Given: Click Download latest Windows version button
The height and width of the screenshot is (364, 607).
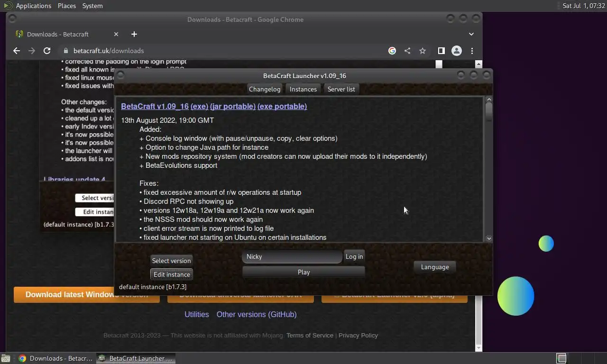Looking at the screenshot, I should pyautogui.click(x=87, y=294).
